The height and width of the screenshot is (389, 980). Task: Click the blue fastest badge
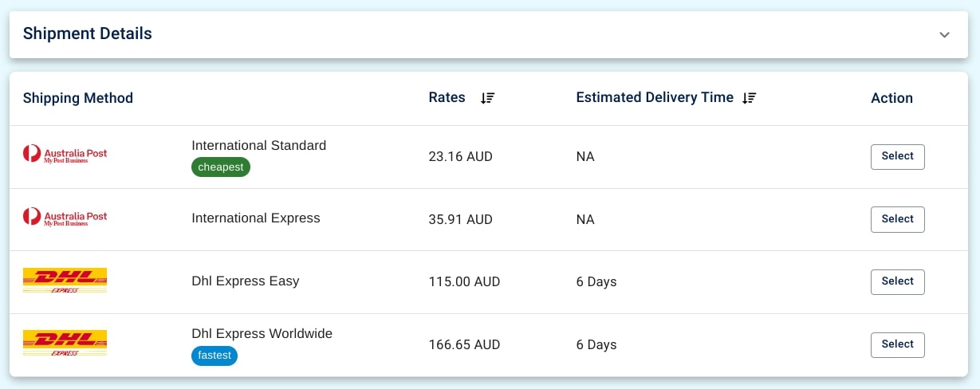[214, 356]
